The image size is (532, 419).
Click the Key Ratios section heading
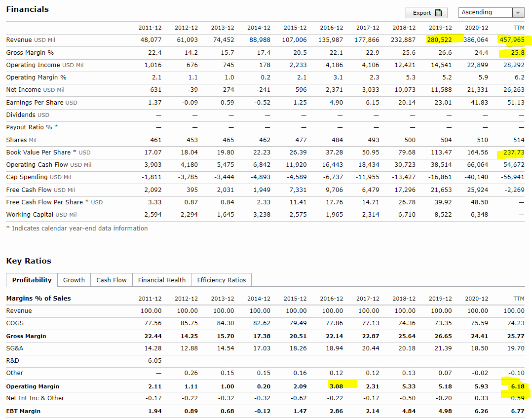point(29,261)
